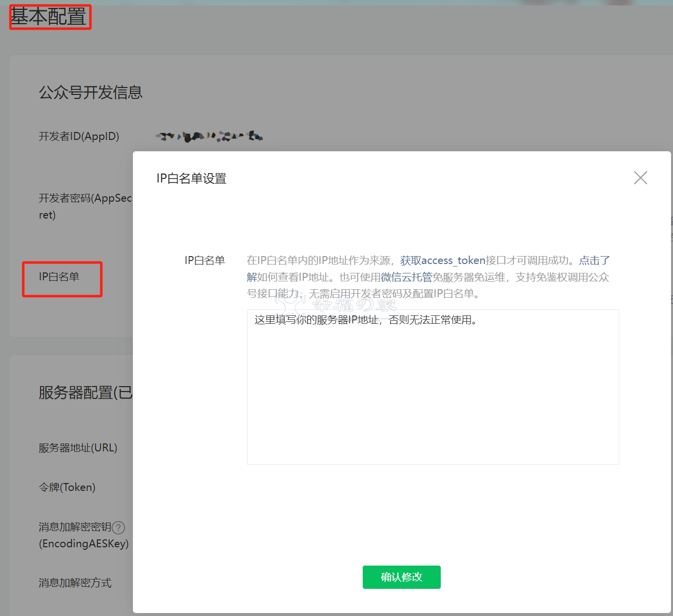This screenshot has width=673, height=616.
Task: Click the 开发者密码(AppSecret) label
Action: 85,206
